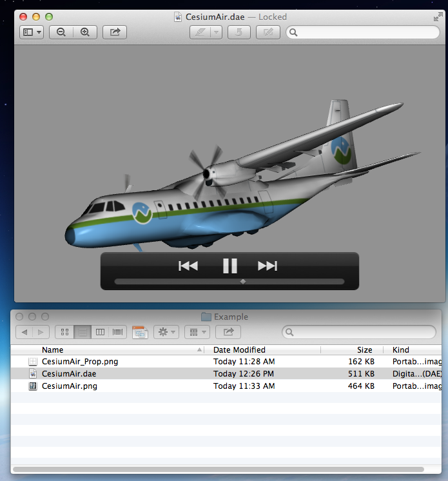Zoom in on the model in Preview
This screenshot has width=448, height=481.
[85, 32]
